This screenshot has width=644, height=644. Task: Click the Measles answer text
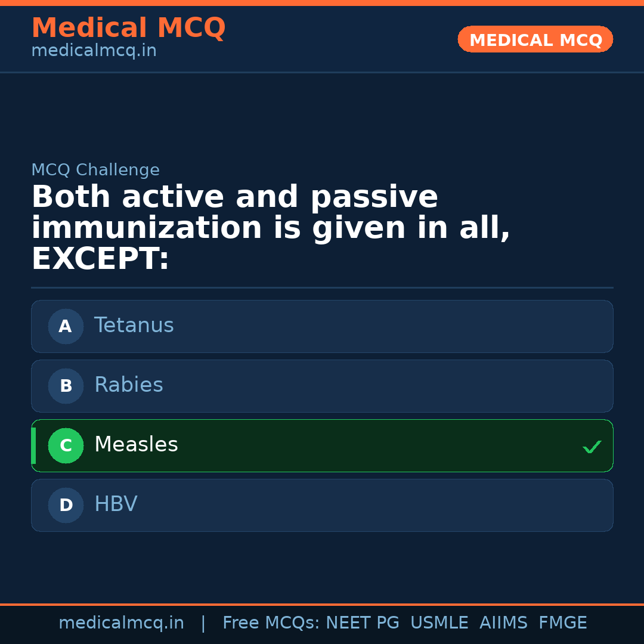tap(136, 445)
